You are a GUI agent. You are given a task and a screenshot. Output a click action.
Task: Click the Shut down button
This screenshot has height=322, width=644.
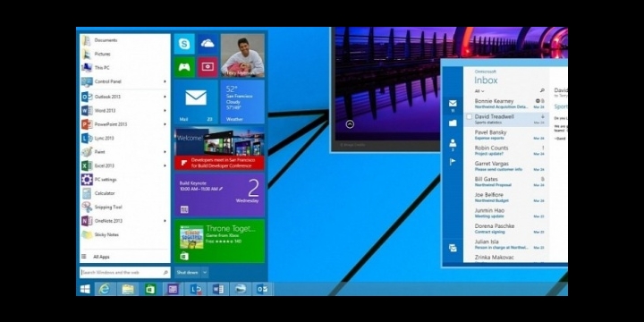(188, 272)
